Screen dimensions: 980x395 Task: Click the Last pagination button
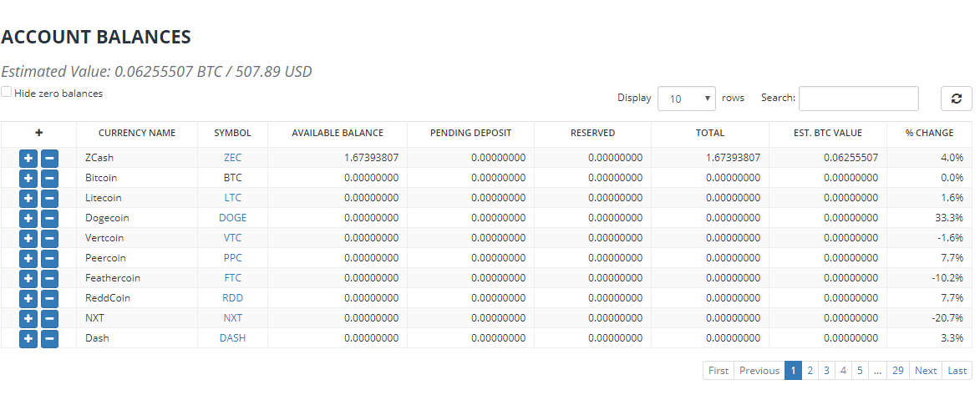coord(957,371)
